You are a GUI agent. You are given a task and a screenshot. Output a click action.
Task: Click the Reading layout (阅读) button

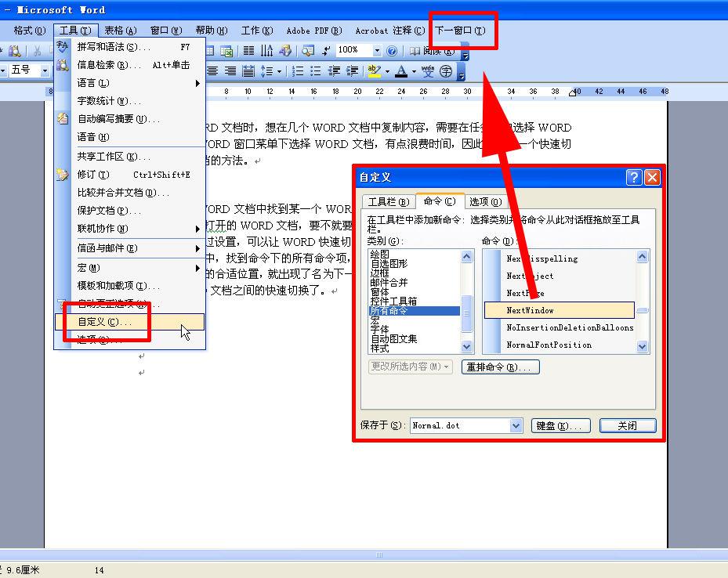pyautogui.click(x=433, y=51)
